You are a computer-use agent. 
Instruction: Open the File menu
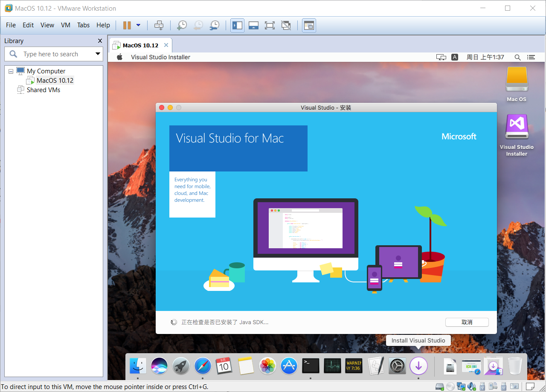[x=11, y=25]
